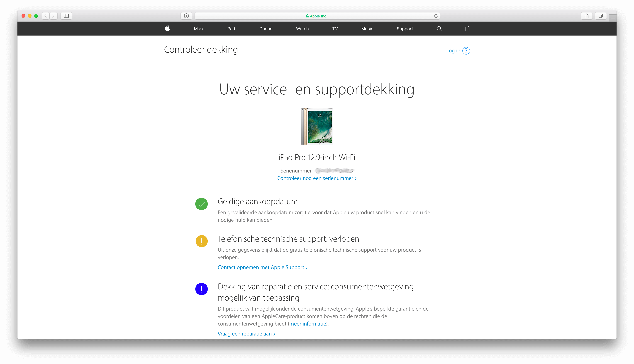
Task: Click Controleer nog een serienummer link
Action: [x=317, y=178]
